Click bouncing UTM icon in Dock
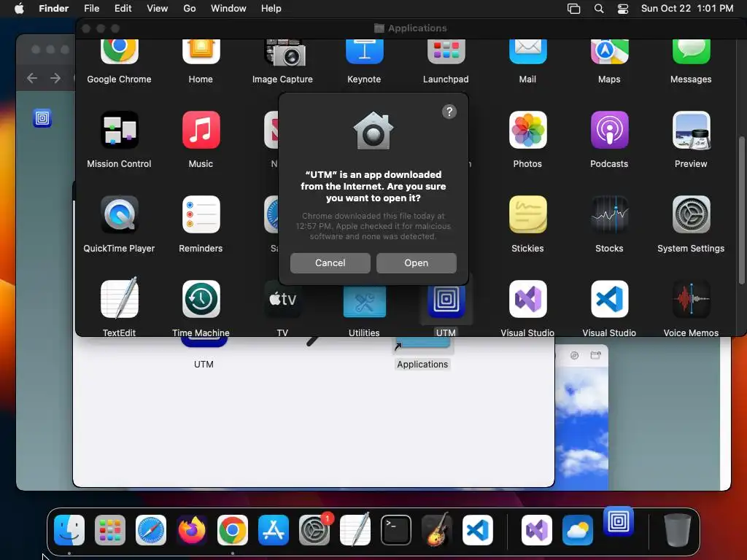 point(619,521)
